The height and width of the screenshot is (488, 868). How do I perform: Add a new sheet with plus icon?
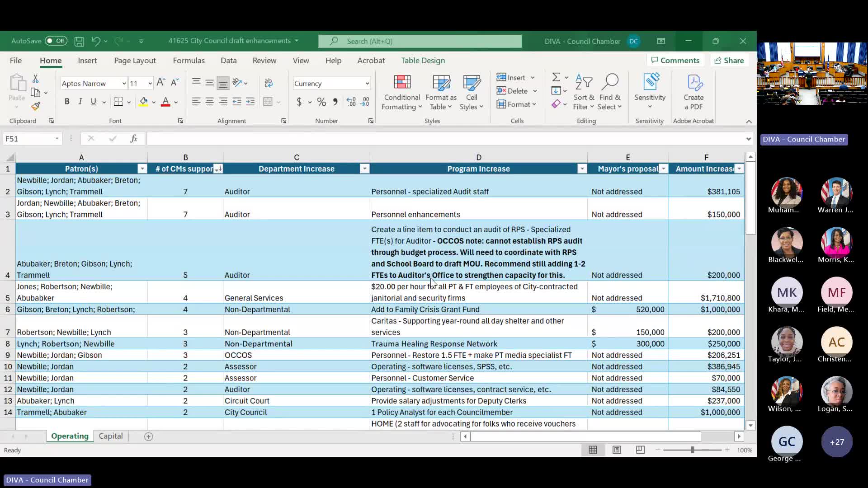(148, 436)
